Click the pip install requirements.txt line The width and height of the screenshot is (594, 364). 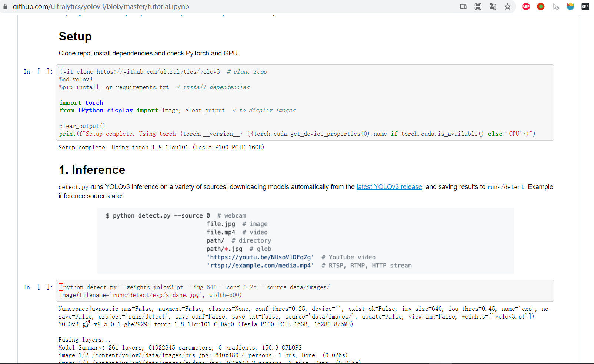pos(154,87)
